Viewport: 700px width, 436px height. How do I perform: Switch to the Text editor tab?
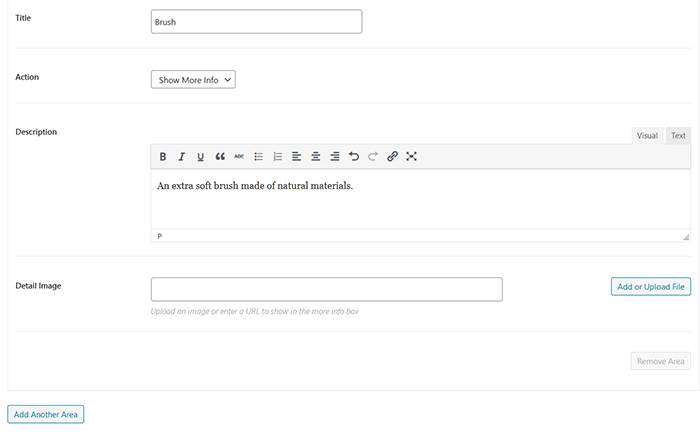(678, 136)
